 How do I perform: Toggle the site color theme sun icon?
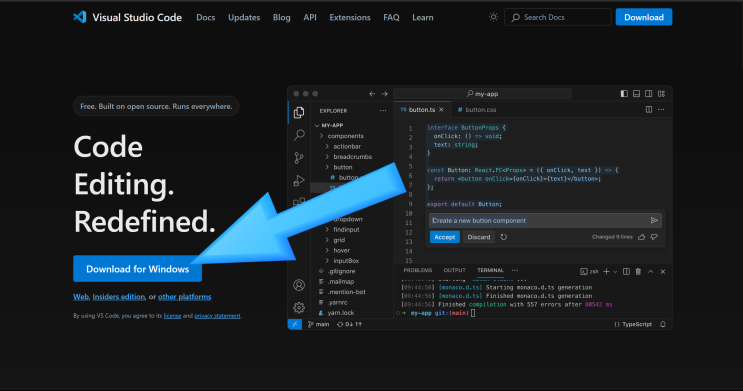pos(493,17)
